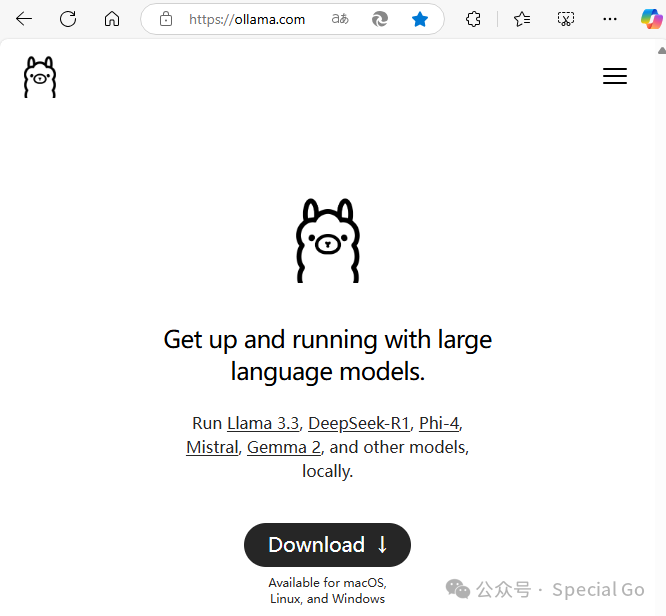Open the browser home page icon
Screen dimensions: 666x616
(112, 19)
